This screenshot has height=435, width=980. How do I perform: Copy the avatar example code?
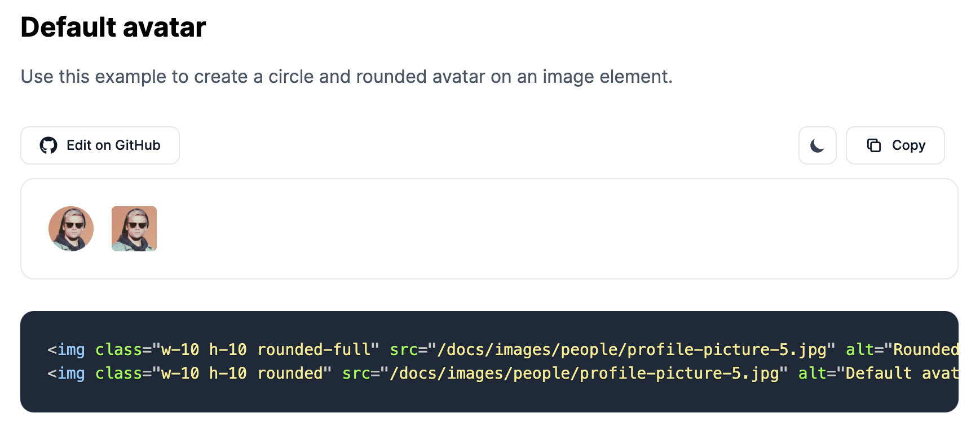point(894,145)
